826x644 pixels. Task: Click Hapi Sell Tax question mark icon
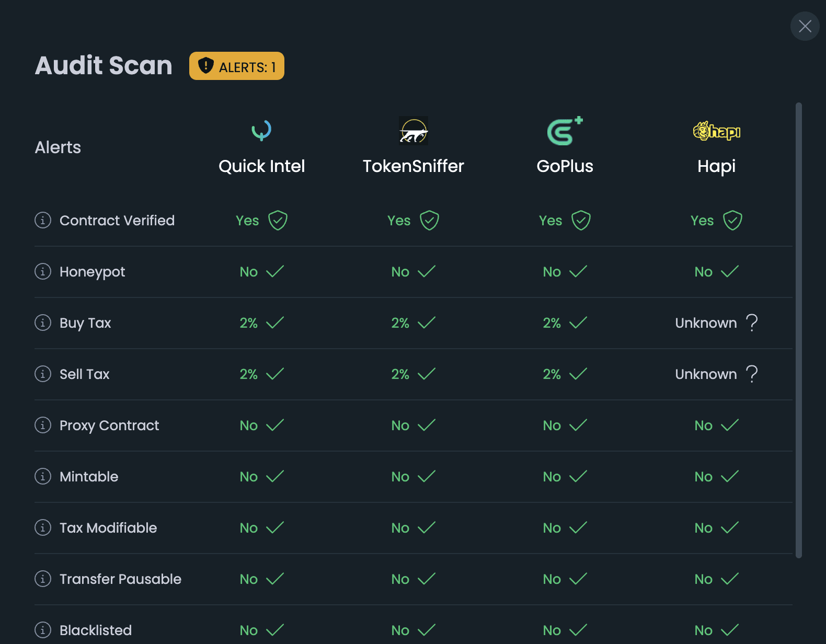tap(752, 374)
